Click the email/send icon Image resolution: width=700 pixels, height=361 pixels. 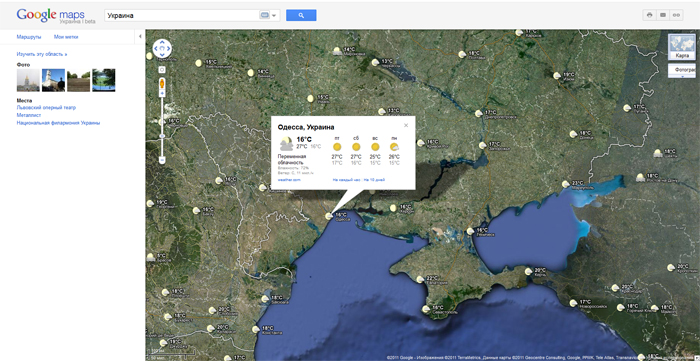point(663,15)
